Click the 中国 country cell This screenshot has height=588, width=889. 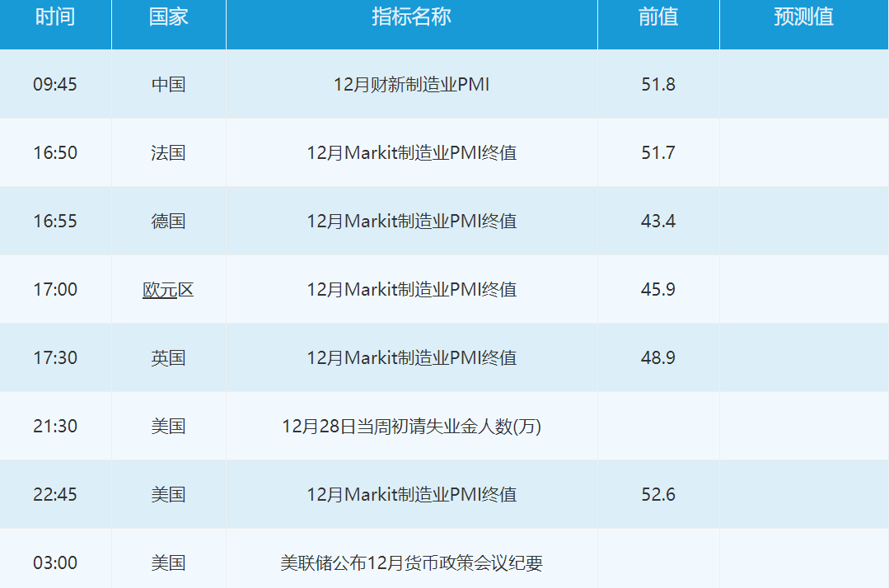(168, 84)
